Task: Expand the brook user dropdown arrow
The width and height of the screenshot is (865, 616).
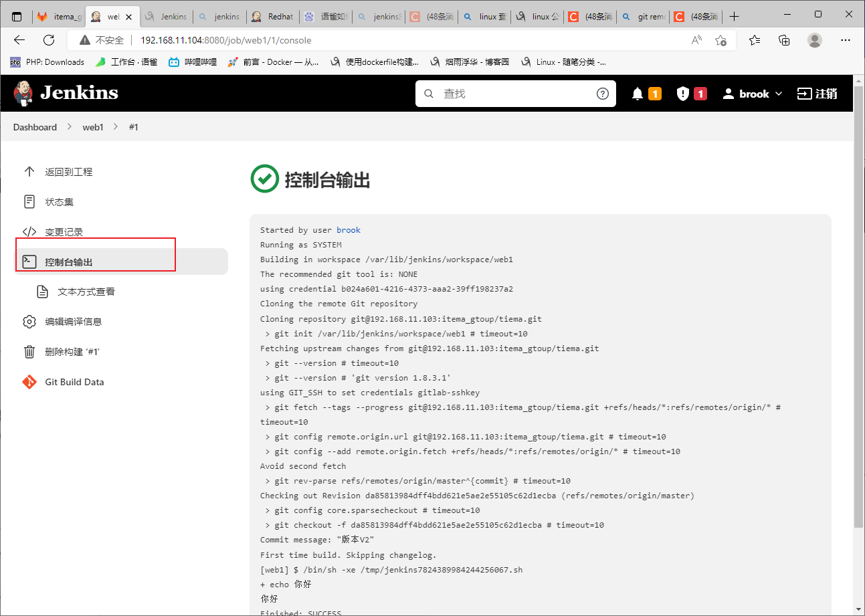Action: (x=778, y=94)
